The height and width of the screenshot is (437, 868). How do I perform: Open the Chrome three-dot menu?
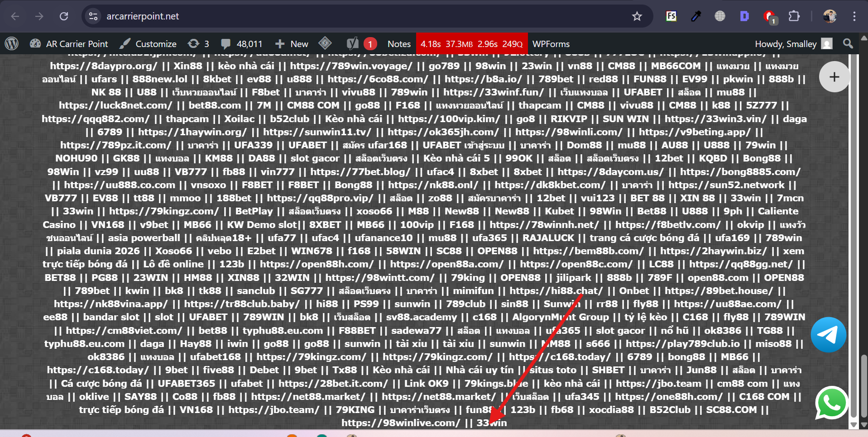[x=854, y=16]
